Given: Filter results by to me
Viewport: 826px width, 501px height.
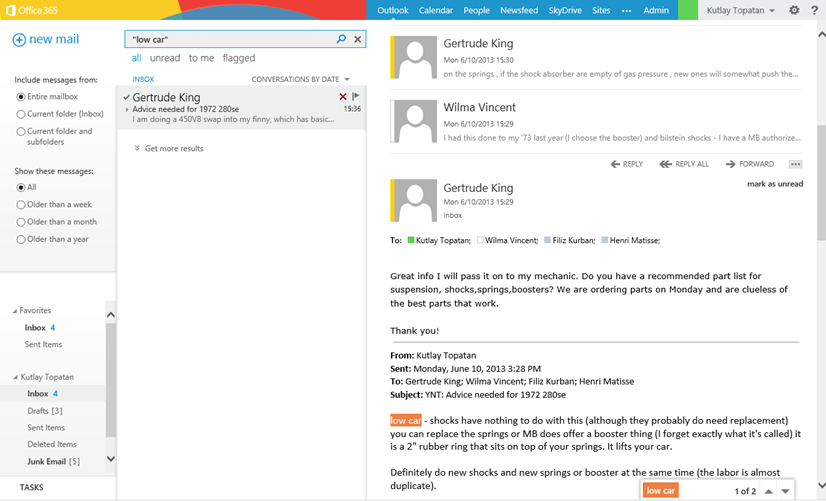Looking at the screenshot, I should (x=201, y=58).
